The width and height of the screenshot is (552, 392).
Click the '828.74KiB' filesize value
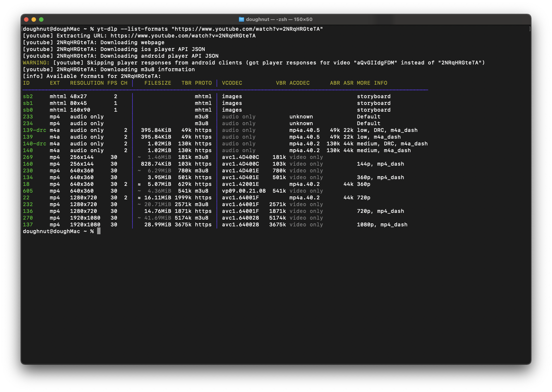156,164
